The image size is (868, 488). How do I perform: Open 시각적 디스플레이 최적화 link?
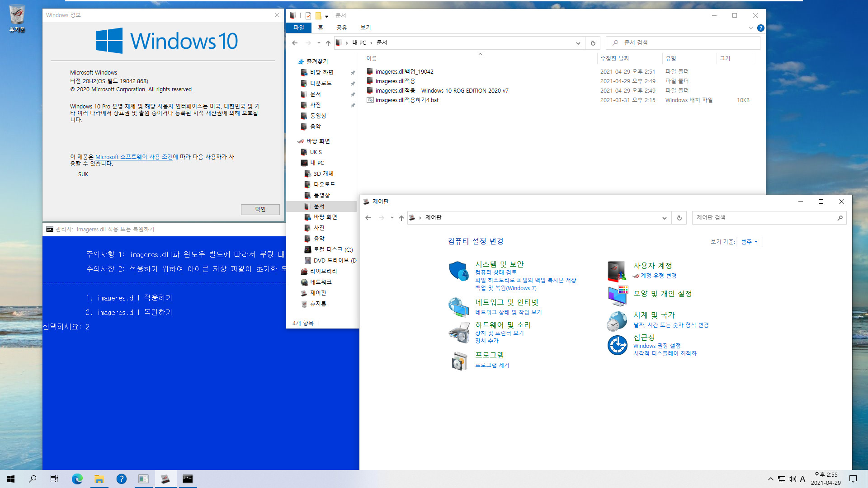(x=665, y=353)
